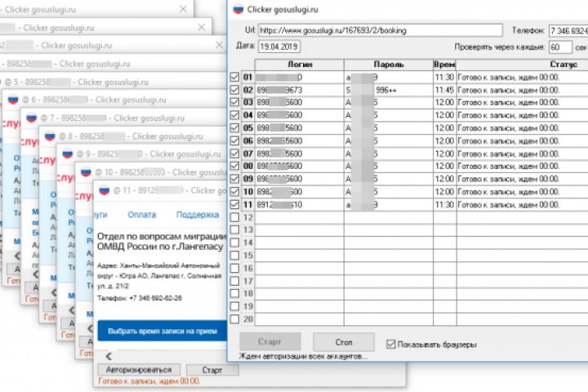Uncheck the checkbox for account row 02

point(234,90)
